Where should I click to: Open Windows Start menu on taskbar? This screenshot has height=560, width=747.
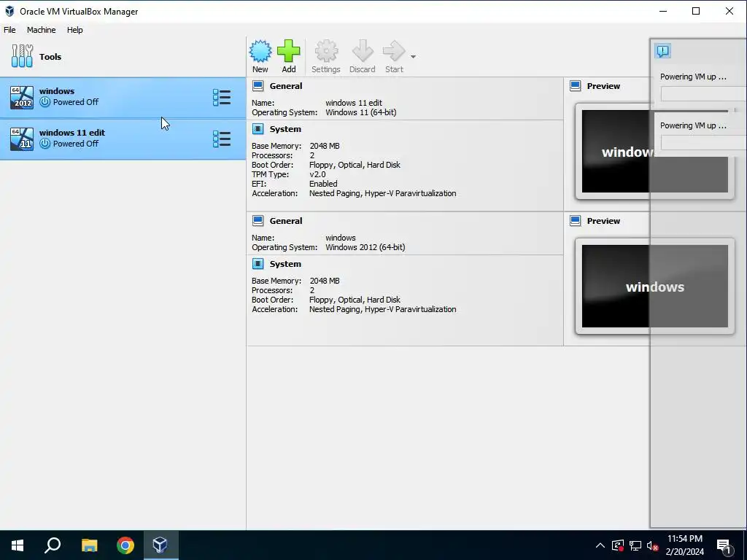click(18, 545)
